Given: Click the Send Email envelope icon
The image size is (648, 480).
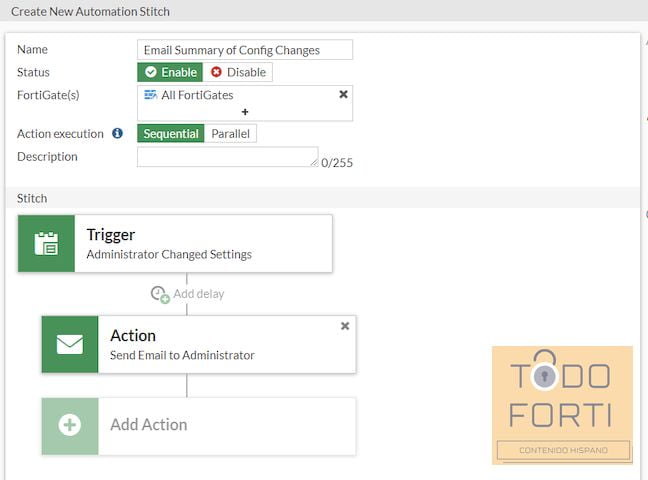Looking at the screenshot, I should point(70,344).
